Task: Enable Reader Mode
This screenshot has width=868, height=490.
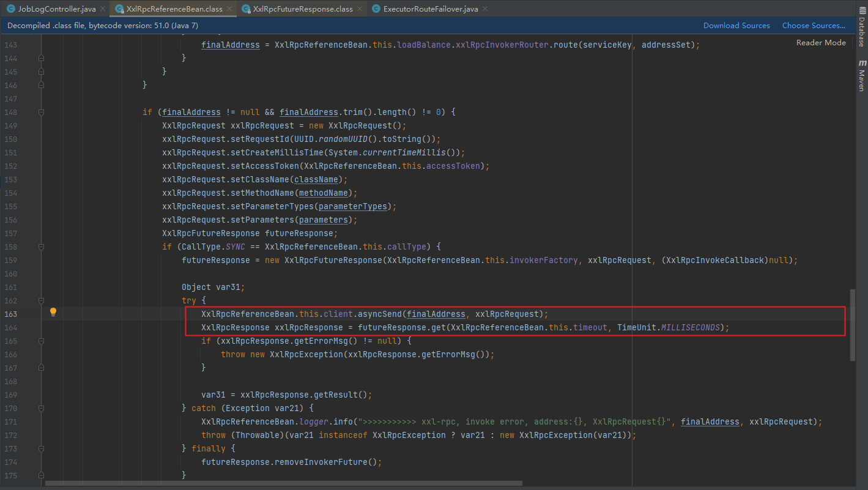Action: click(821, 42)
